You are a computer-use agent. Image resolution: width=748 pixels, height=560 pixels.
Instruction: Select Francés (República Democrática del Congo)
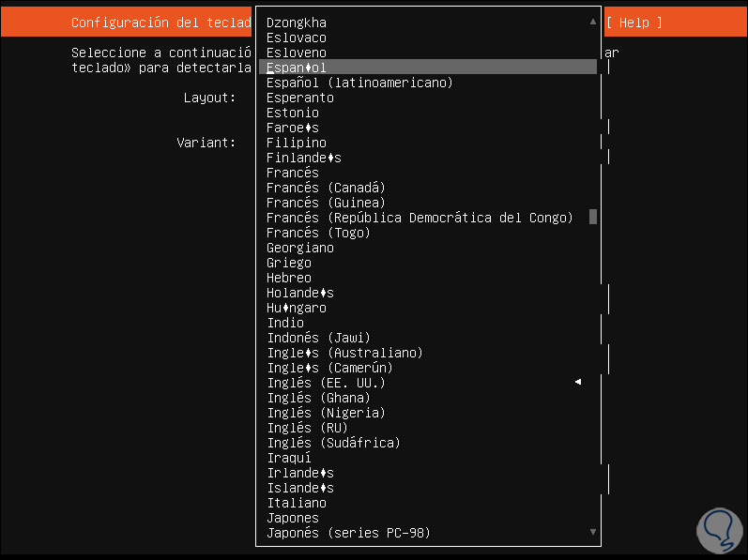(420, 218)
